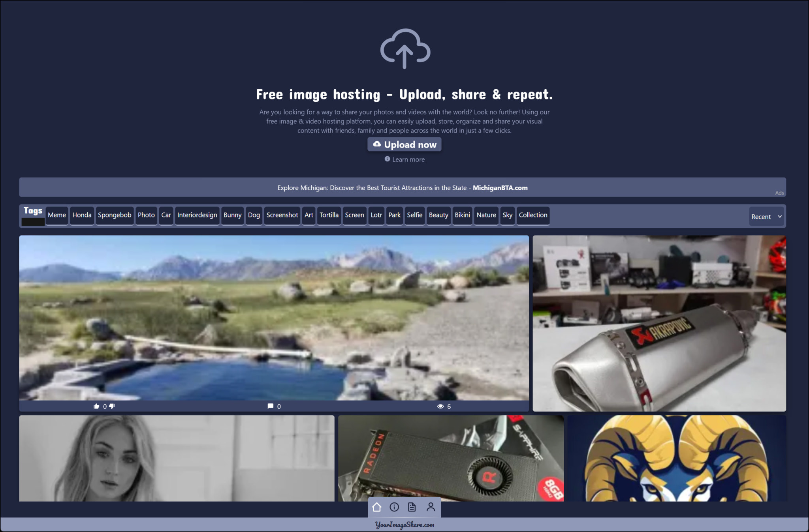Open the info page via the circled-i icon
The height and width of the screenshot is (532, 809).
coord(394,507)
